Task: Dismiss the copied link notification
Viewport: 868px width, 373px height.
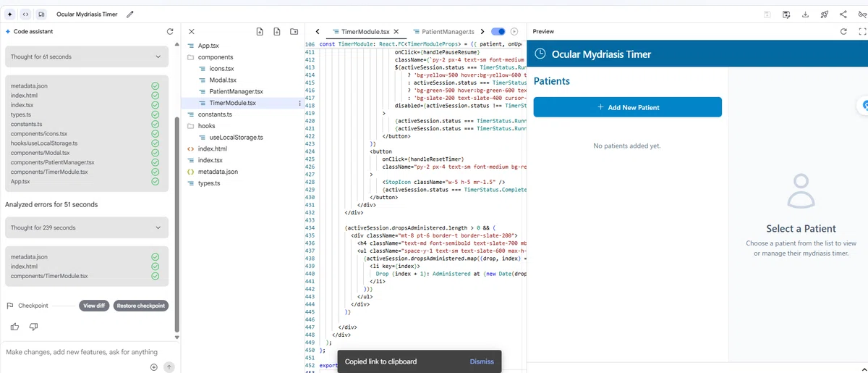Action: pos(482,361)
